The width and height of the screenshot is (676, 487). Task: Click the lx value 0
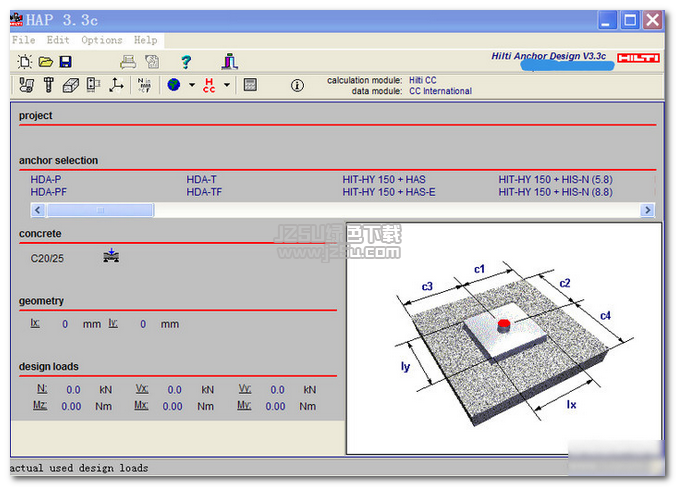[65, 324]
